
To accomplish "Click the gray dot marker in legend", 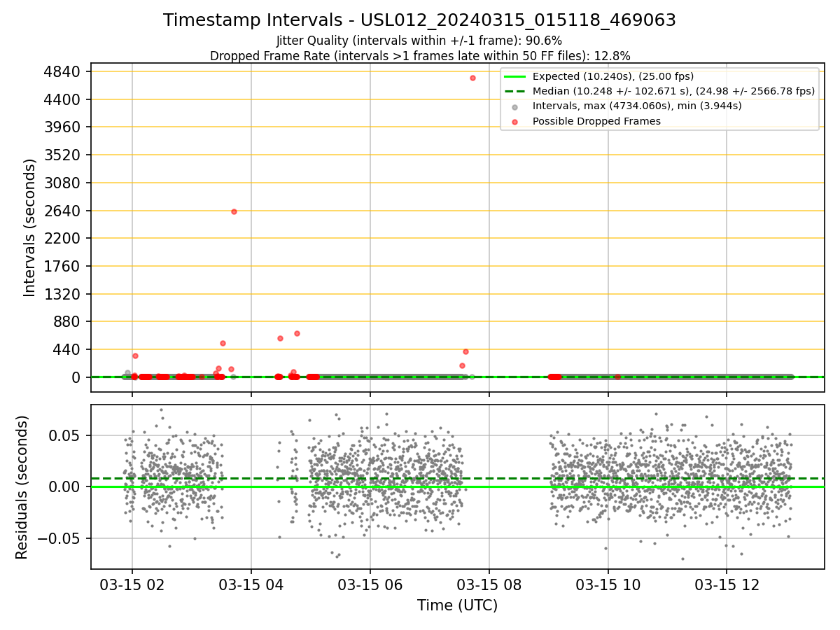I will click(x=515, y=107).
